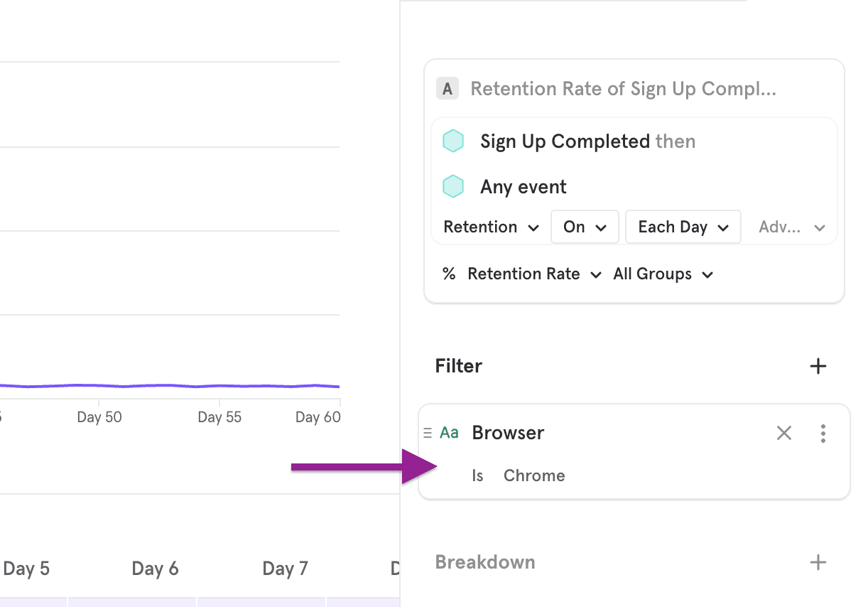Screen dimensions: 868x607
Task: Edit the Chrome filter value
Action: pos(534,476)
